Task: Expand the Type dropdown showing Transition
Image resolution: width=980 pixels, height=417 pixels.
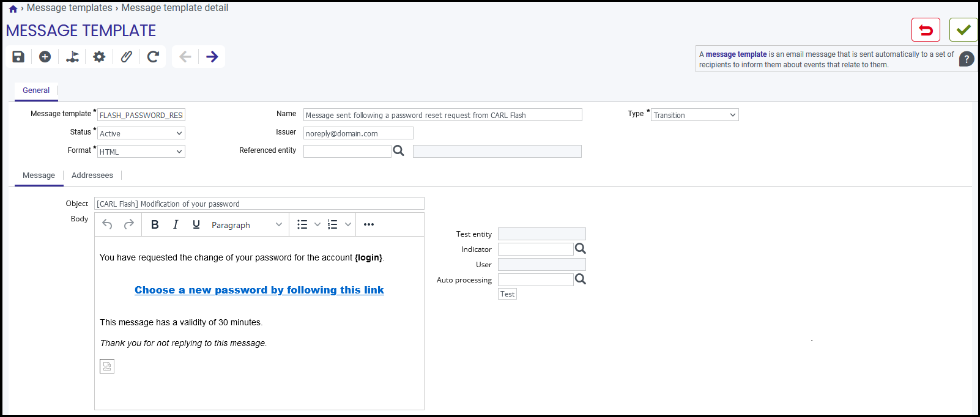Action: [695, 115]
